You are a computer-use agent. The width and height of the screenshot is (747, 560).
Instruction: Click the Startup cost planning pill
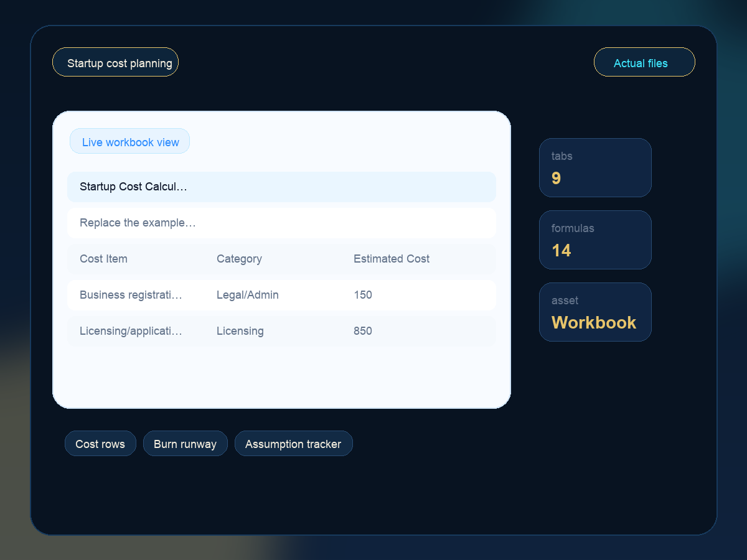115,62
